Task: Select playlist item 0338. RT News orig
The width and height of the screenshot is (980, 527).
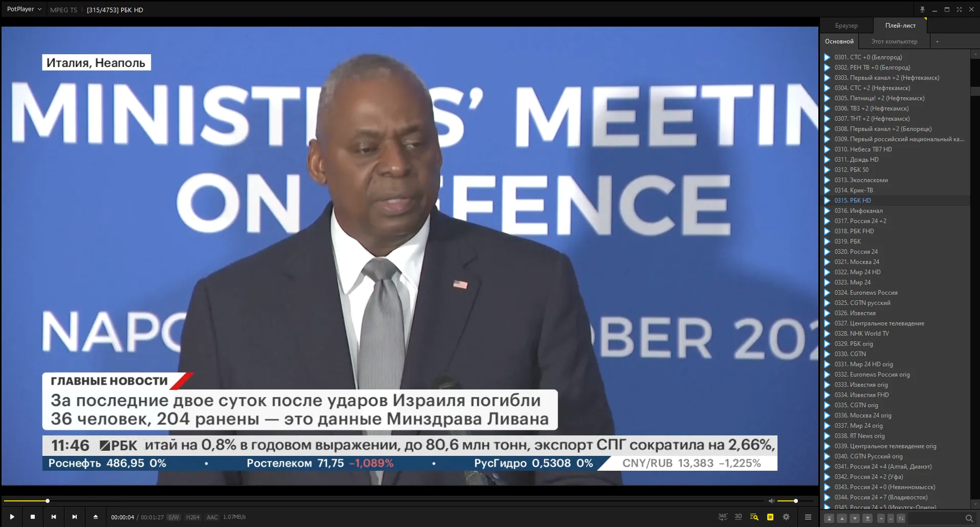Action: 895,436
